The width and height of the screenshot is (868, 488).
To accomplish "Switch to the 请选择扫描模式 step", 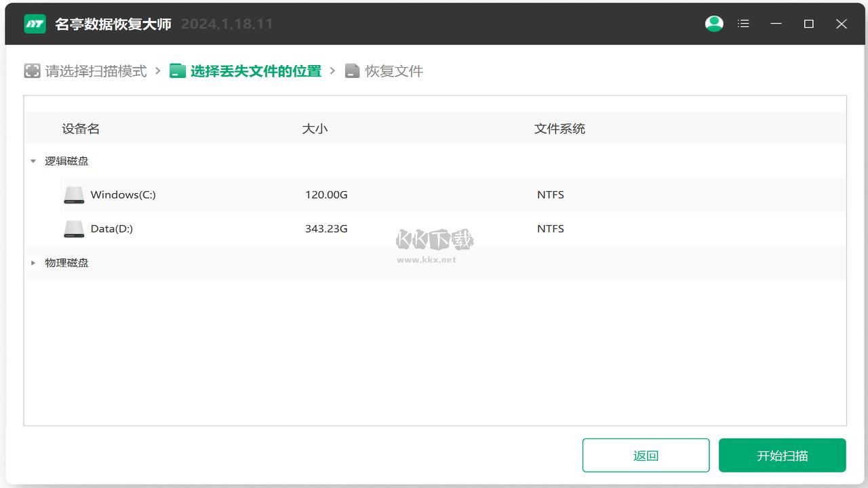I will coord(95,70).
